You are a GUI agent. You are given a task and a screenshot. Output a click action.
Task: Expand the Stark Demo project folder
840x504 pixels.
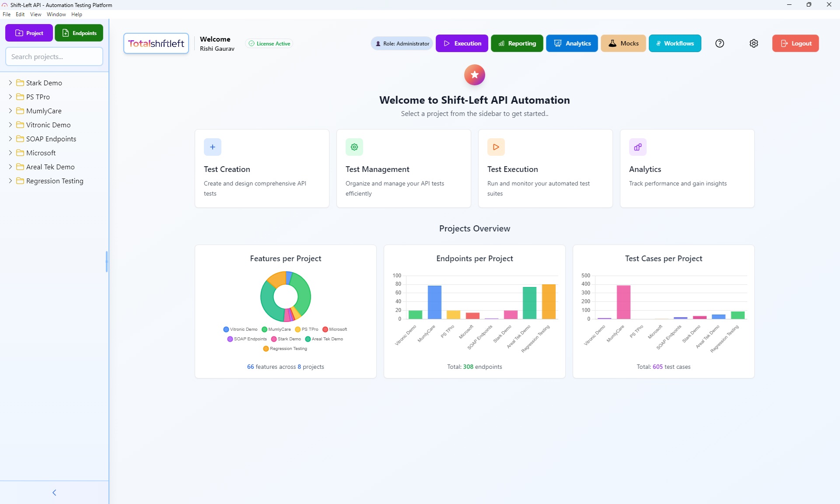[10, 83]
